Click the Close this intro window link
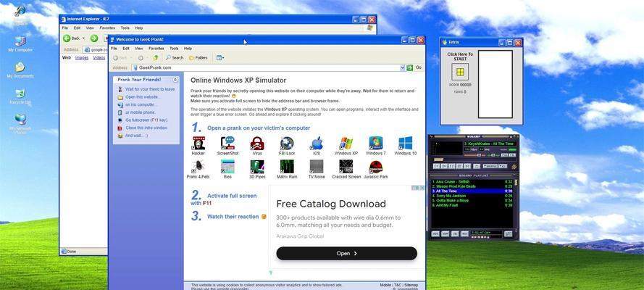644x290 pixels. (146, 128)
